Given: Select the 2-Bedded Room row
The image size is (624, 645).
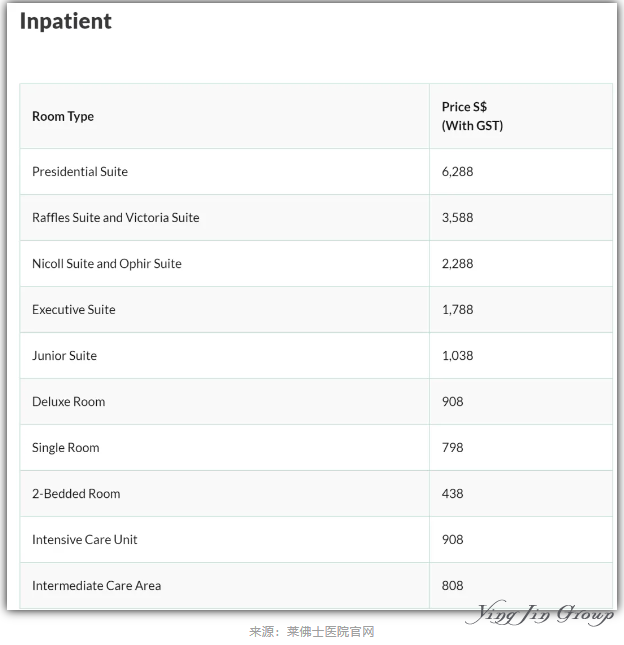Looking at the screenshot, I should [316, 494].
